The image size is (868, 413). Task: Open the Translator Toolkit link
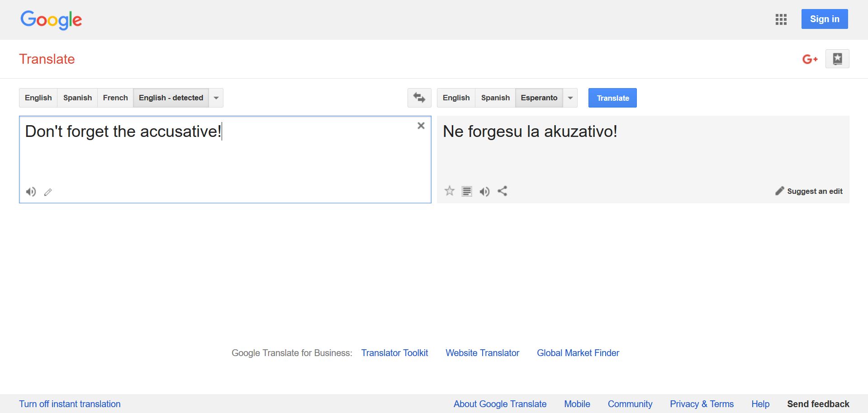394,353
